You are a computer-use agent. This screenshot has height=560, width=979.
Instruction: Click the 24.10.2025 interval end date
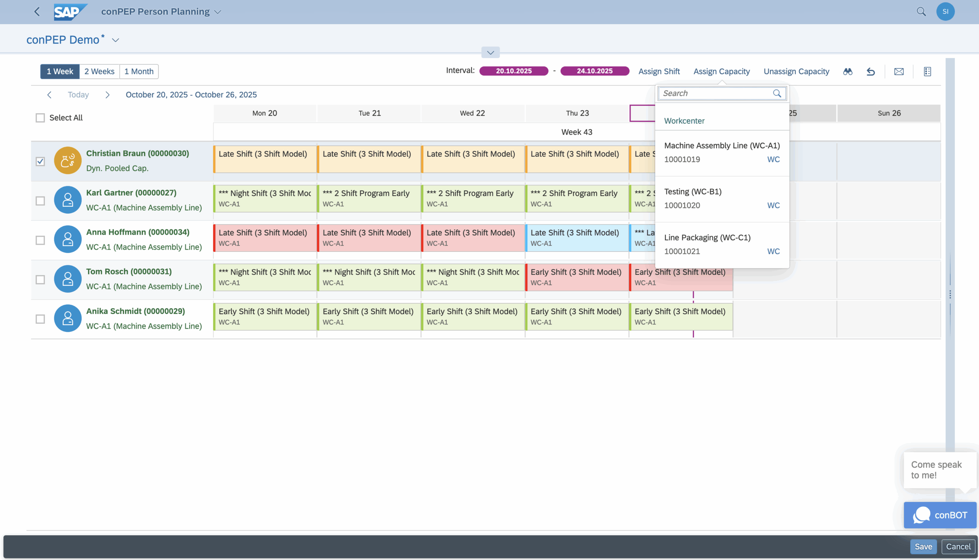pos(594,71)
